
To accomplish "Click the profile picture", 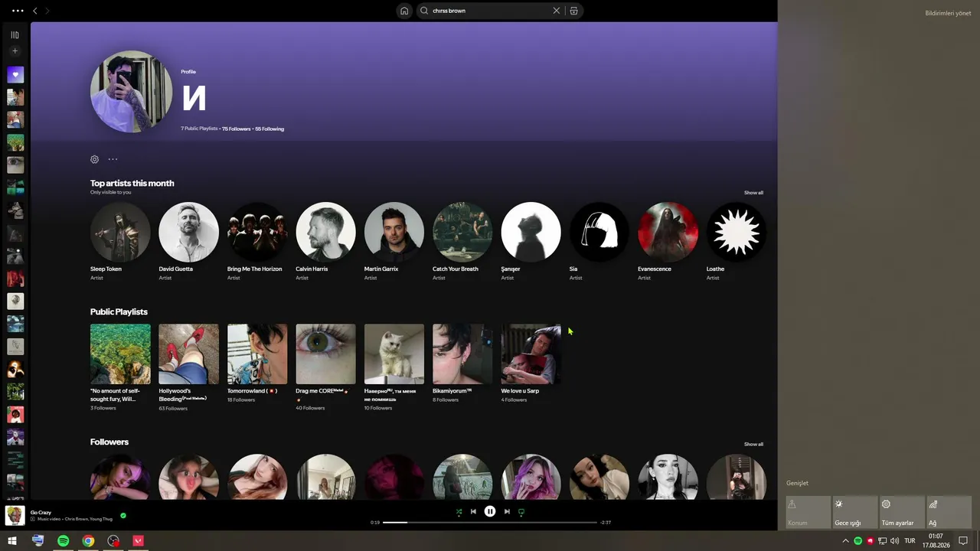I will pyautogui.click(x=132, y=92).
